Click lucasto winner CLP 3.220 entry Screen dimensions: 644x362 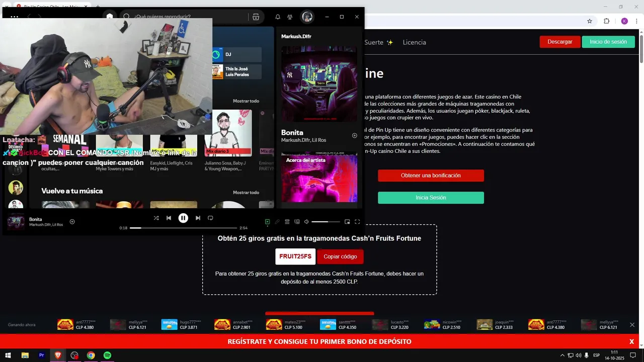(x=390, y=324)
